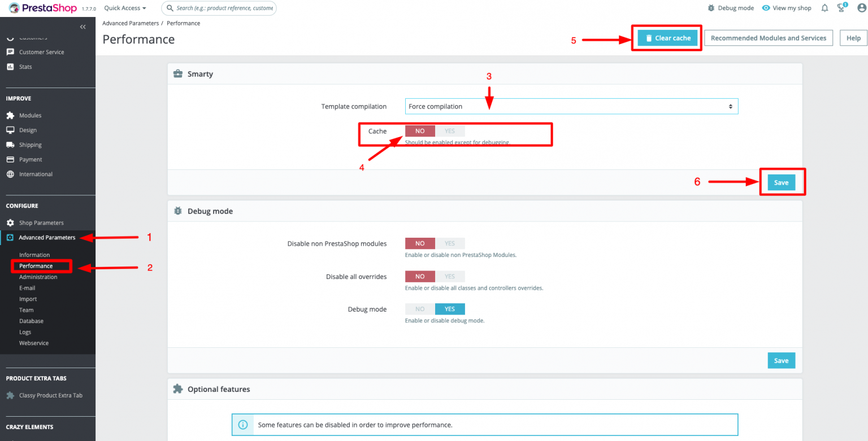
Task: Open the Administration page
Action: [x=38, y=277]
